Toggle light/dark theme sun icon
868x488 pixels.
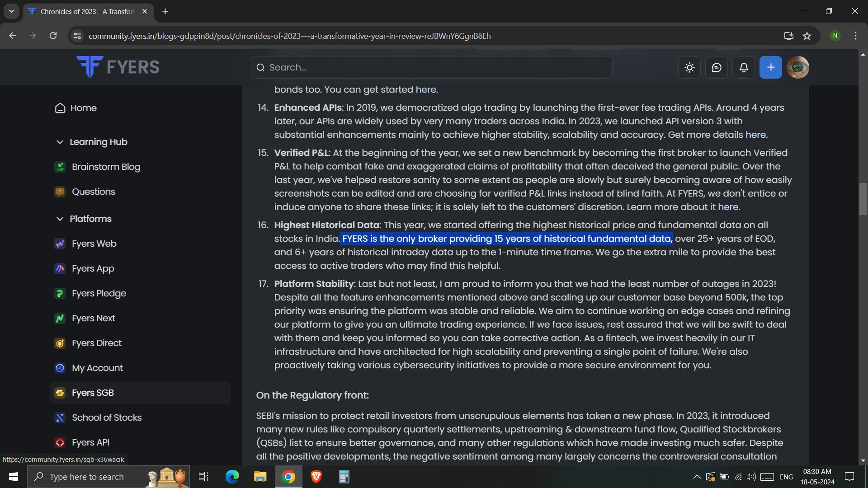point(689,67)
